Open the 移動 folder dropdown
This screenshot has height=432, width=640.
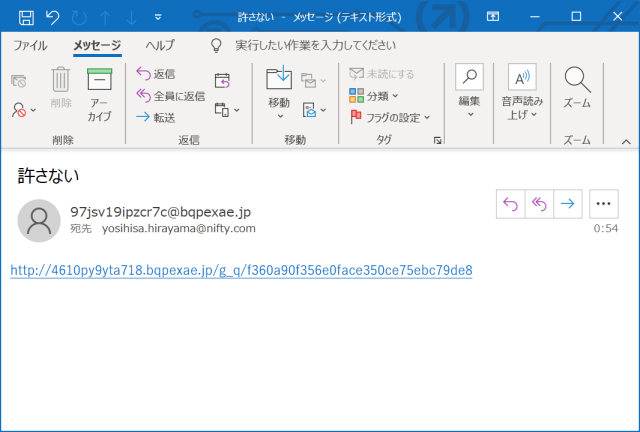[x=279, y=93]
